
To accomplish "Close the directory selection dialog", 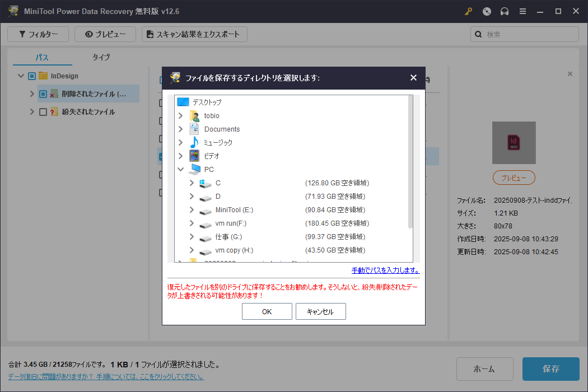I will coord(413,78).
